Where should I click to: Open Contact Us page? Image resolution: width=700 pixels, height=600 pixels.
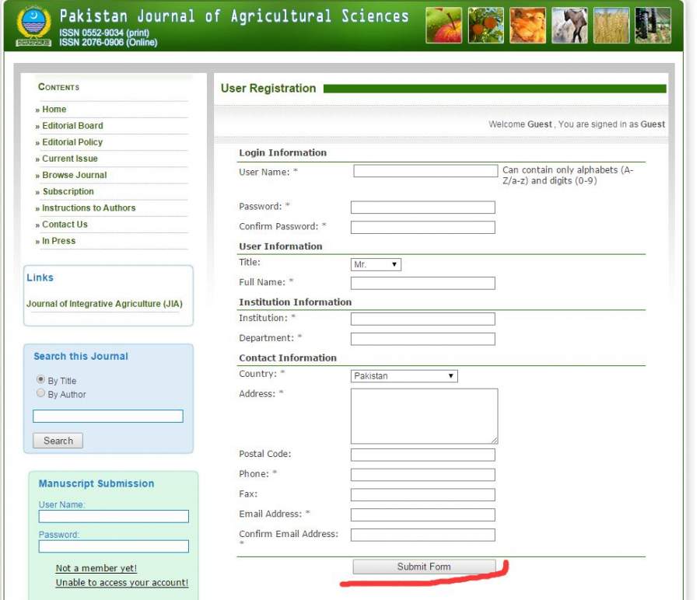[x=65, y=225]
